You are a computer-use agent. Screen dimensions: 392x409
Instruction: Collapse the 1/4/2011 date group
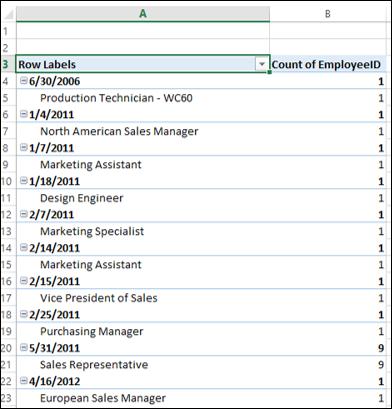pos(23,114)
